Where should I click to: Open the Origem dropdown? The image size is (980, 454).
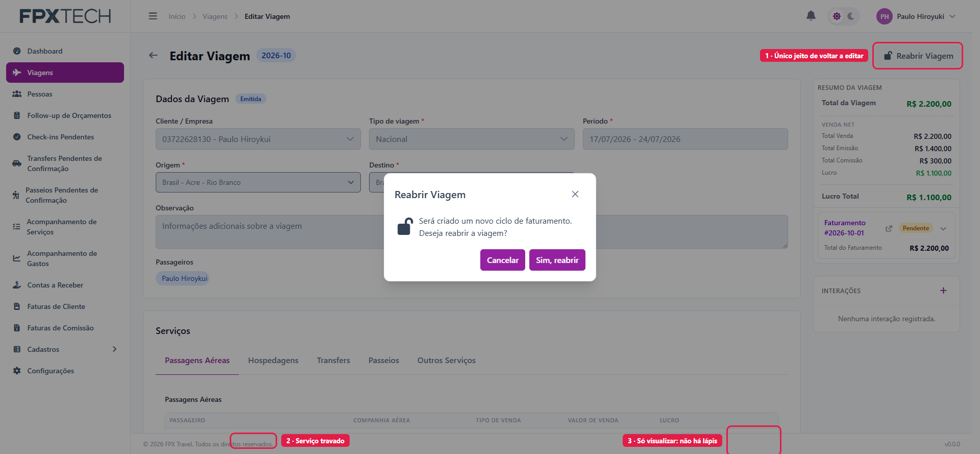pyautogui.click(x=258, y=182)
